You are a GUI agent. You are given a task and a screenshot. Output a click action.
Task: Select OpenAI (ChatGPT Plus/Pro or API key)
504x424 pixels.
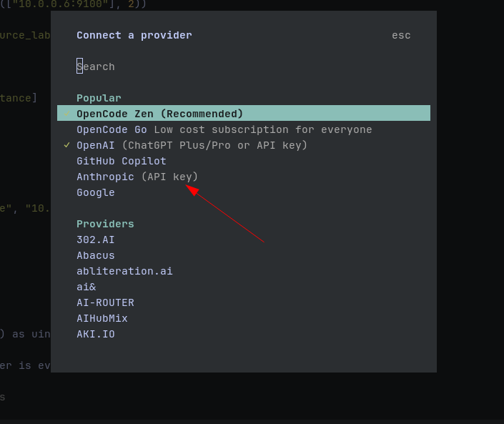coord(244,145)
